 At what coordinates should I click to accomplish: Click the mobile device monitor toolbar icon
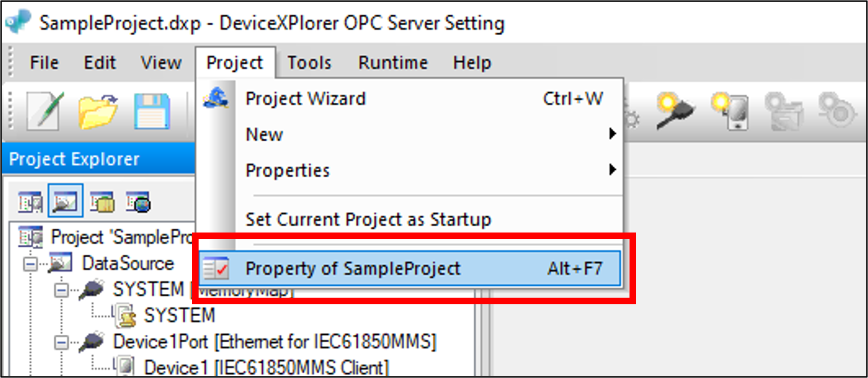(x=732, y=111)
